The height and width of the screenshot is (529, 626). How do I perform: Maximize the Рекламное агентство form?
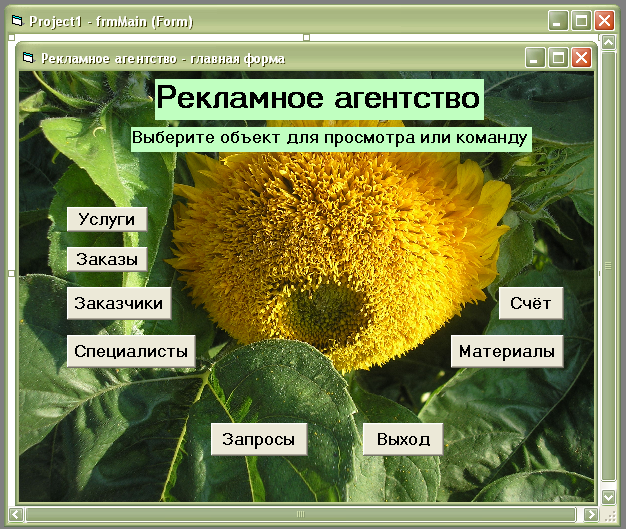558,58
